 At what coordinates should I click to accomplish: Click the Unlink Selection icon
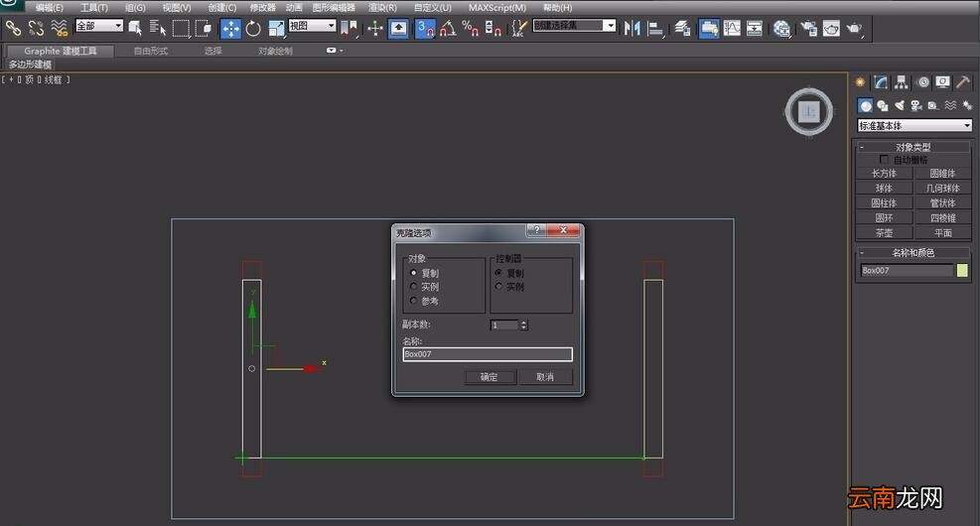(37, 28)
